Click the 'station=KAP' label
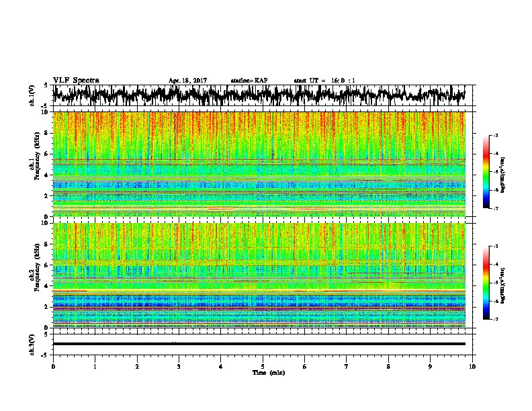Screen dimensions: 532x411 [249, 81]
